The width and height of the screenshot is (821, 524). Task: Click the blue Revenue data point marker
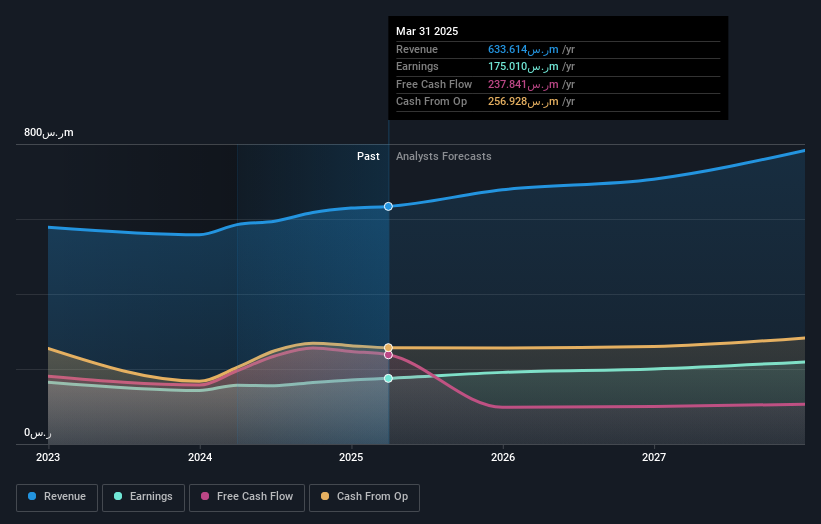(388, 206)
